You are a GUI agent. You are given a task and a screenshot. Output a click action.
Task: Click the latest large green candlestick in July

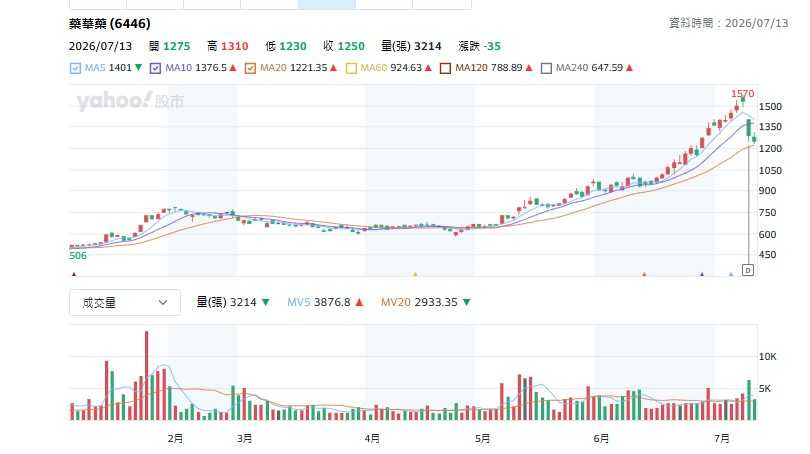click(x=749, y=128)
